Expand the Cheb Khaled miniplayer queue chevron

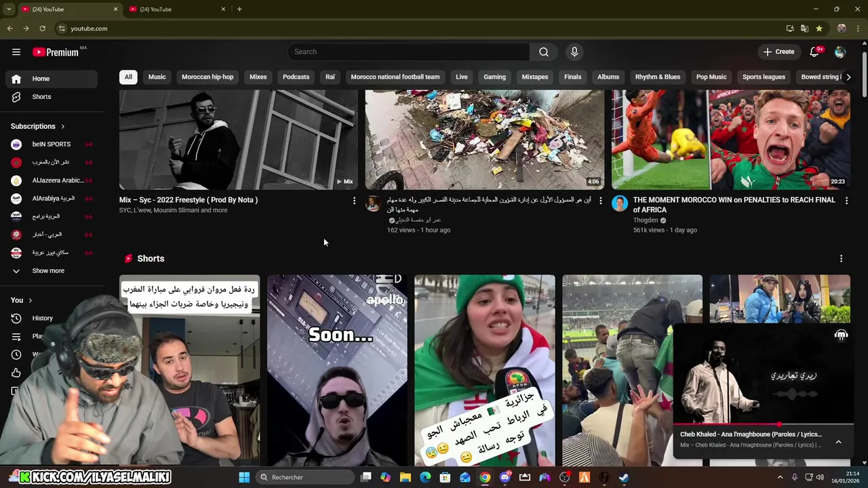tap(838, 442)
